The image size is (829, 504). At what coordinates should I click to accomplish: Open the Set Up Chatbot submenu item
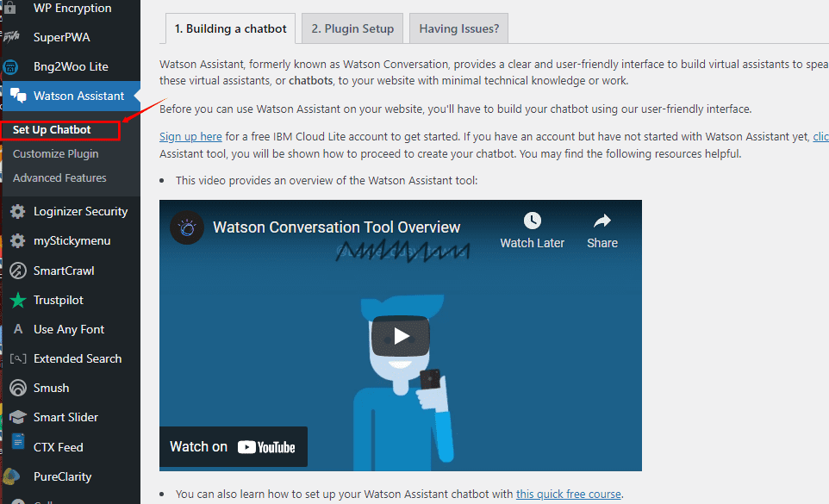click(52, 130)
